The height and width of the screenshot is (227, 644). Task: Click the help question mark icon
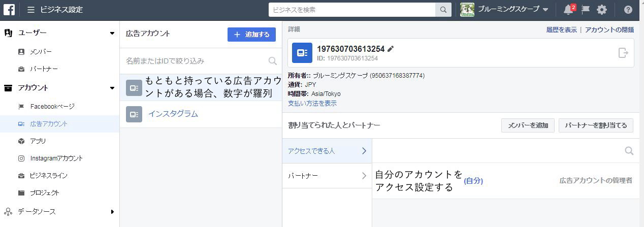tap(628, 10)
